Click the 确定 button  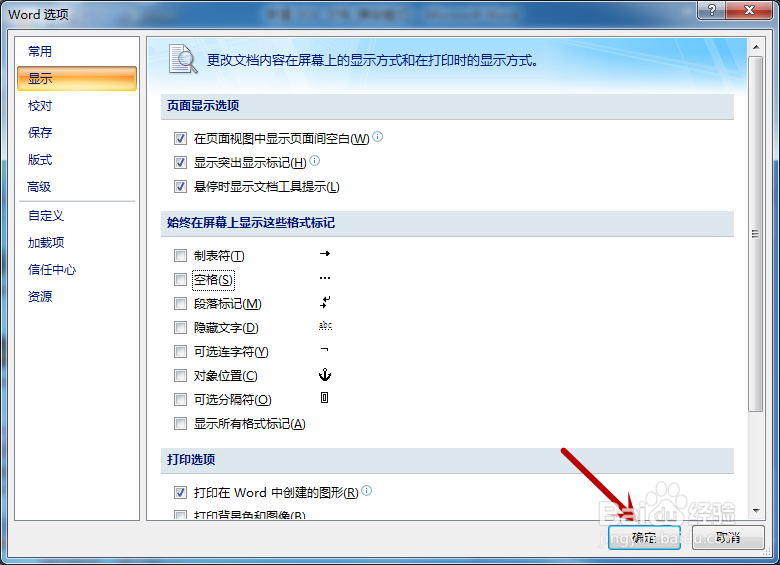[x=644, y=538]
